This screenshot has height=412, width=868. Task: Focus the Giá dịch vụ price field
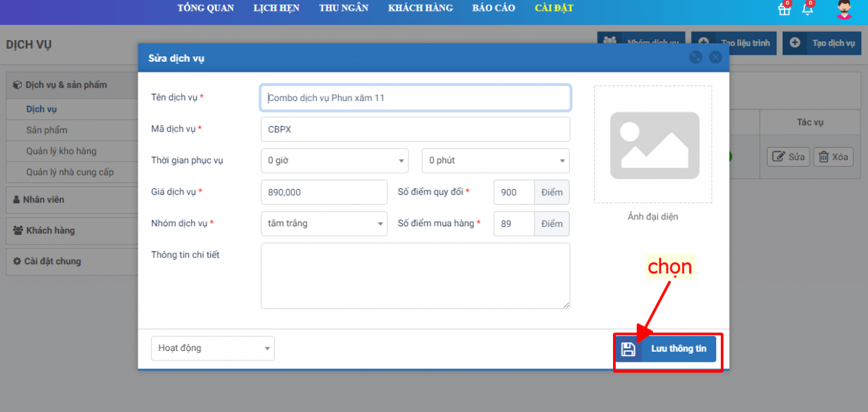tap(323, 192)
